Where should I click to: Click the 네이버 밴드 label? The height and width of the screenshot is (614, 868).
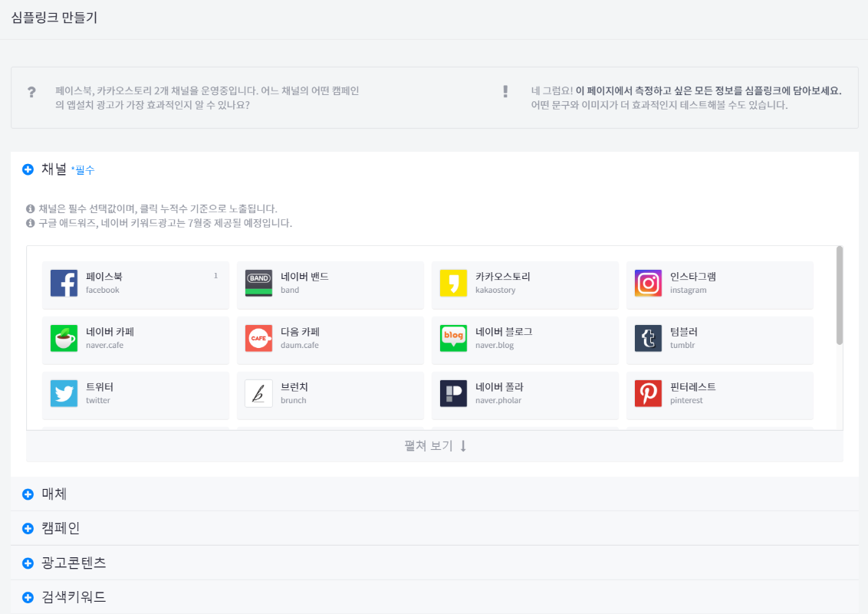point(304,277)
